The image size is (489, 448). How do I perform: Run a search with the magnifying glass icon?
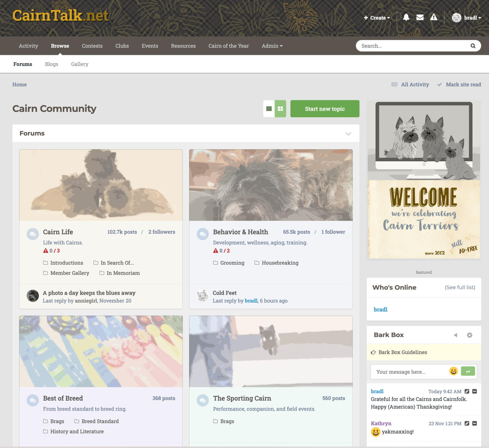point(473,46)
